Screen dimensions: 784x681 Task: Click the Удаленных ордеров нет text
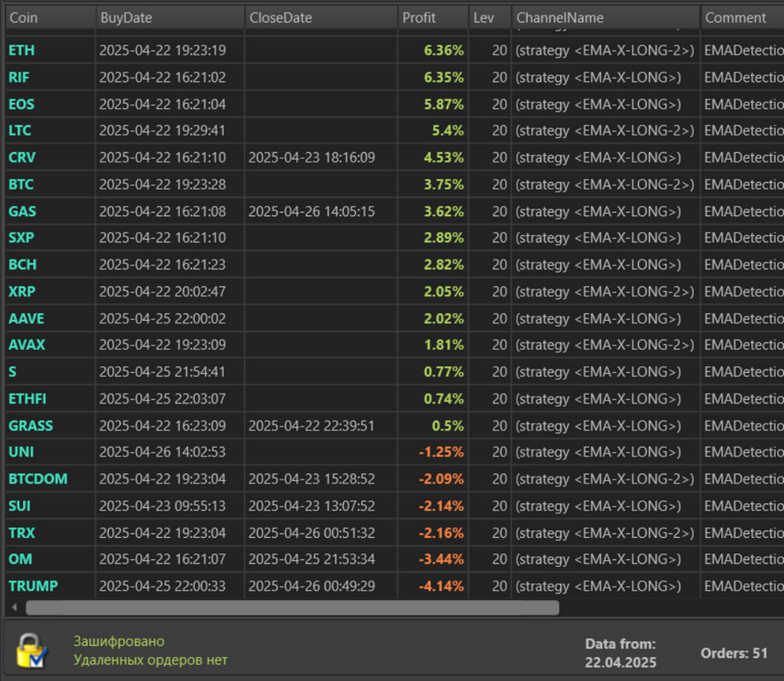click(x=151, y=660)
